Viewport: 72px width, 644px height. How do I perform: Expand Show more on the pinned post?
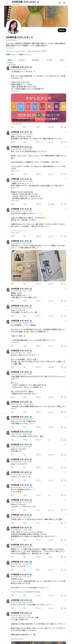[x=15, y=91]
